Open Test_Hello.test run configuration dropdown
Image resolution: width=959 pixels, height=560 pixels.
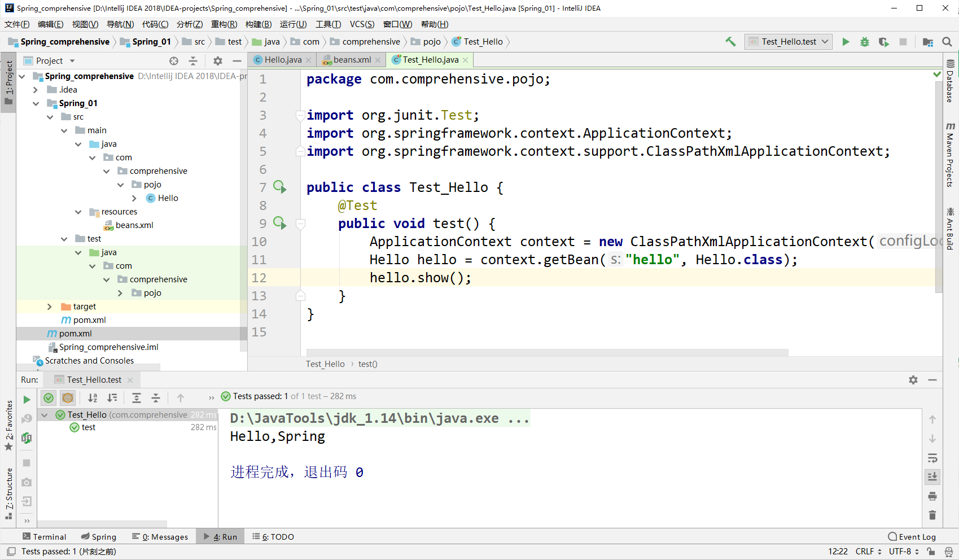pyautogui.click(x=789, y=42)
